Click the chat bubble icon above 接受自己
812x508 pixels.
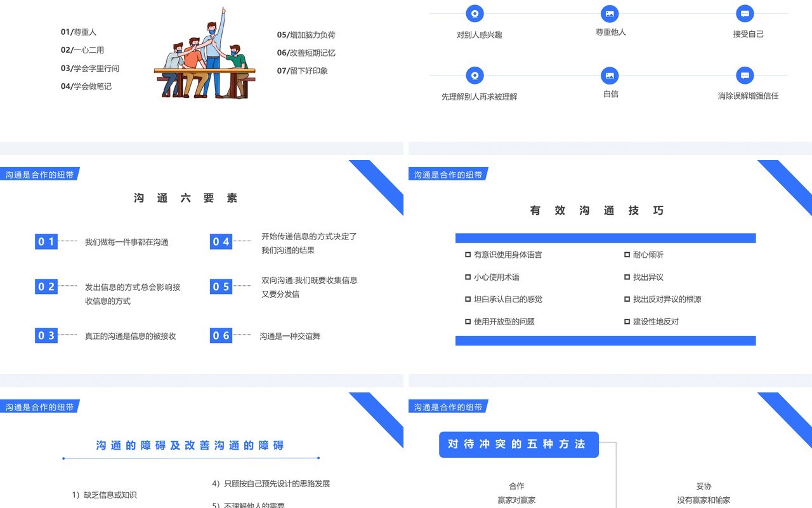[x=745, y=13]
